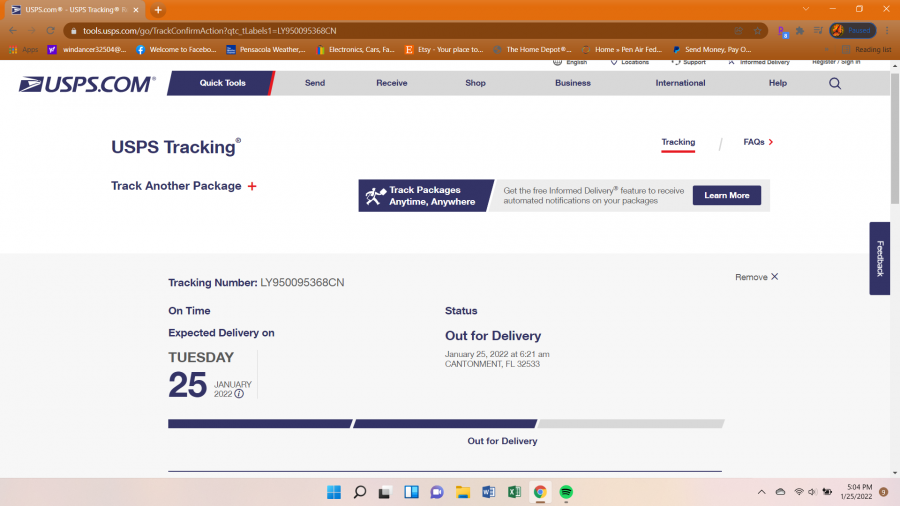Image resolution: width=900 pixels, height=506 pixels.
Task: Open the Extensions puzzle icon in Chrome
Action: 799,30
